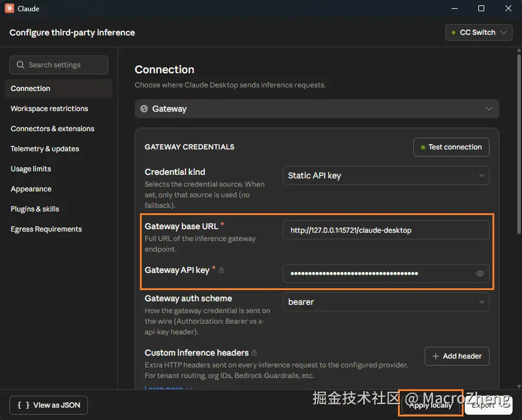The height and width of the screenshot is (420, 522).
Task: Click the Gateway base URL input field
Action: pos(386,230)
